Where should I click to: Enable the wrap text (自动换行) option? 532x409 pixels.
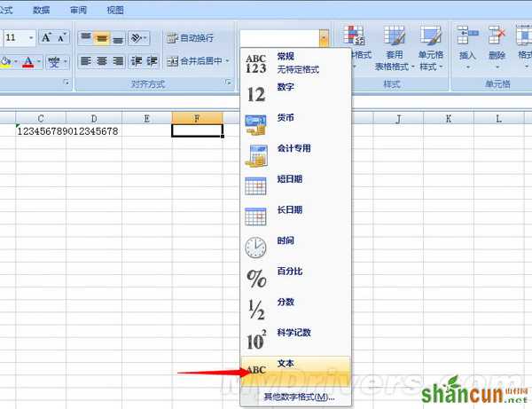(x=190, y=38)
